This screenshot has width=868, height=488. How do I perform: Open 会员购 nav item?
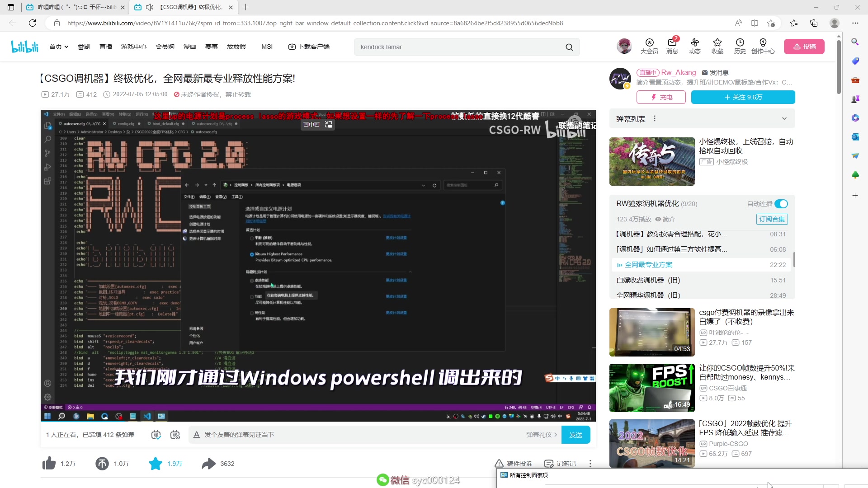pyautogui.click(x=165, y=47)
